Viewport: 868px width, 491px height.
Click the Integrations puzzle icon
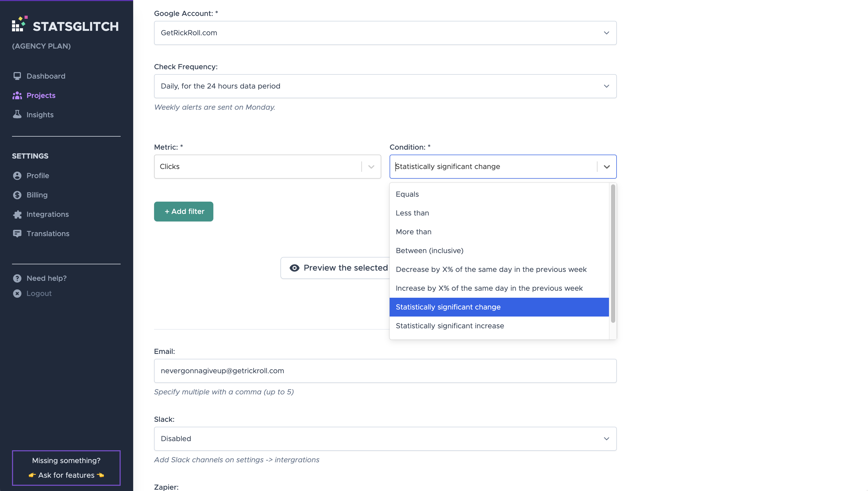pos(17,214)
